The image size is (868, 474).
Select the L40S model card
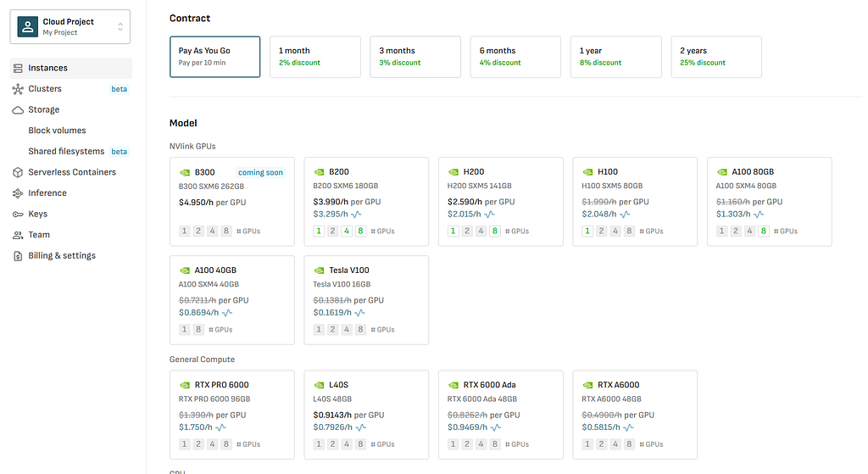click(366, 415)
